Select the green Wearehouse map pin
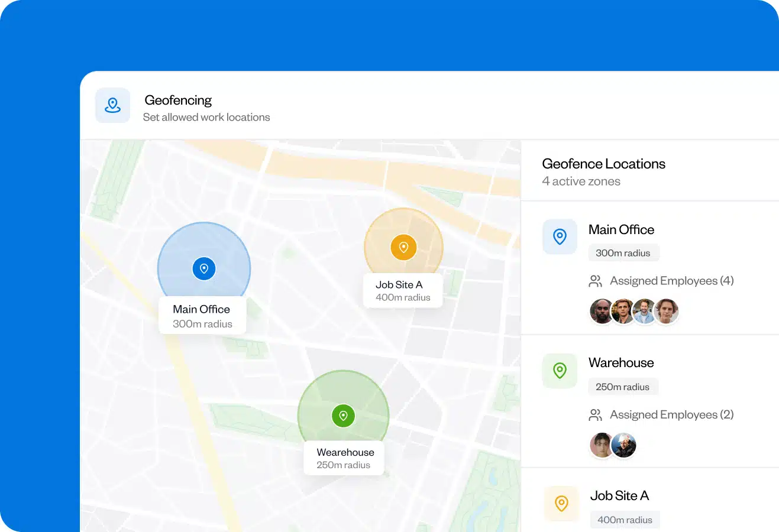Image resolution: width=779 pixels, height=532 pixels. pos(343,416)
